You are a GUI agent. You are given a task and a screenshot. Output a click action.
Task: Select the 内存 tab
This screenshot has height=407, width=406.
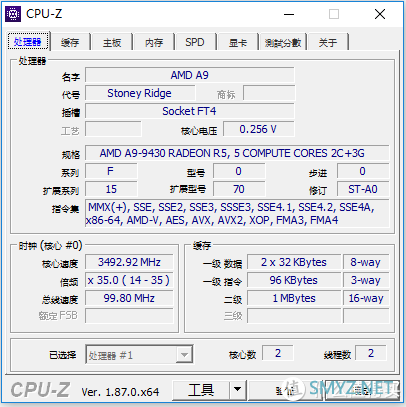[154, 42]
